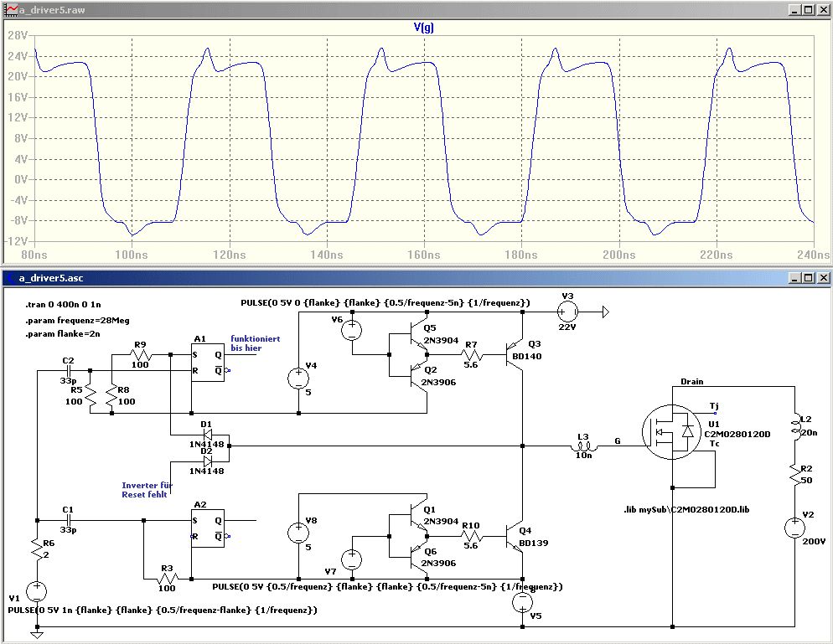
Task: Select the .param frequenz=28Meg directive
Action: 76,320
